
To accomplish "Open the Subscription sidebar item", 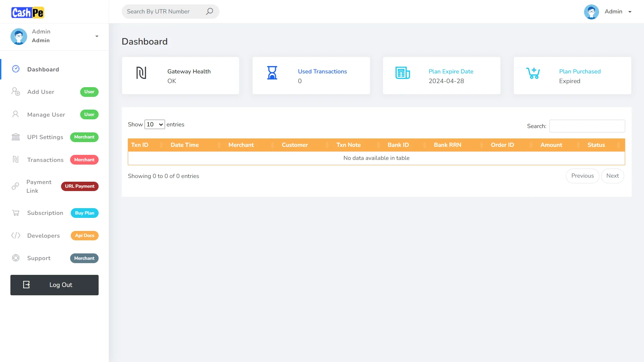I will point(45,213).
